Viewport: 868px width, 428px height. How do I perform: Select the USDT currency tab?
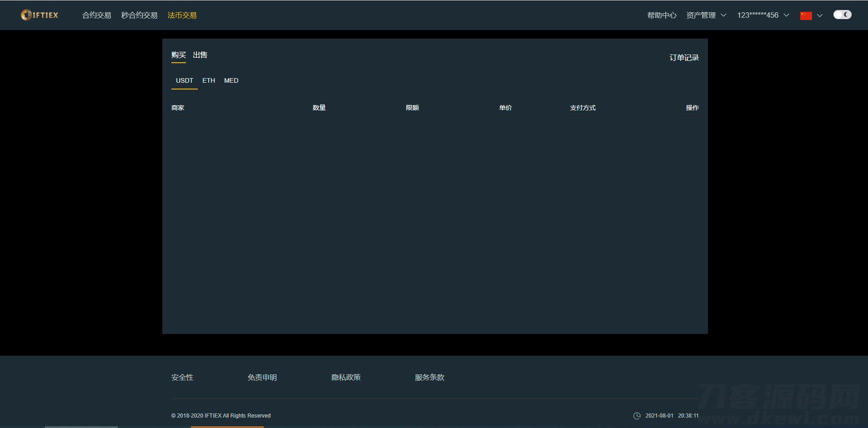click(x=184, y=80)
